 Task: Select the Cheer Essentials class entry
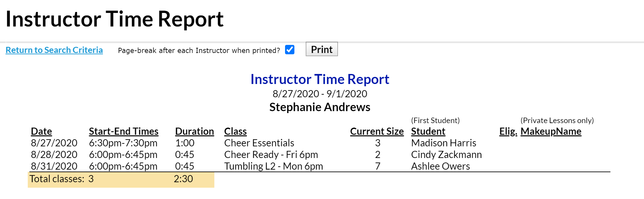[259, 143]
